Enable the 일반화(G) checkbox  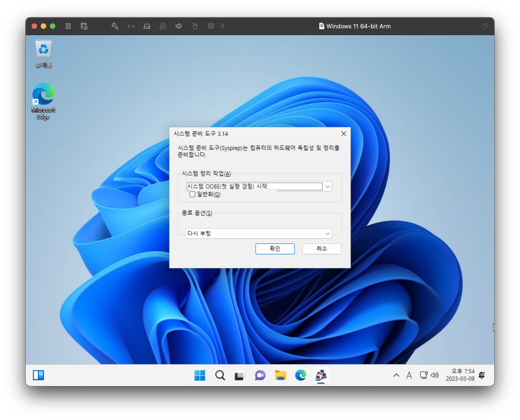[192, 194]
